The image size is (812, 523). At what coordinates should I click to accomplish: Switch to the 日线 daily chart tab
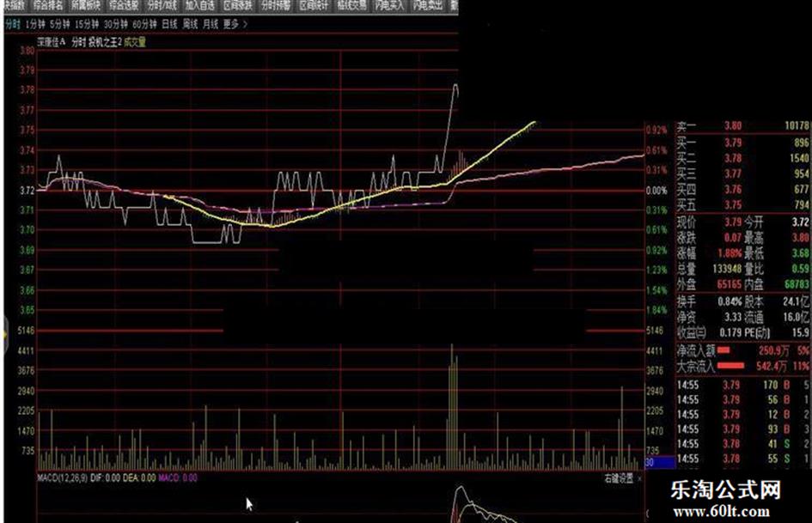coord(169,24)
